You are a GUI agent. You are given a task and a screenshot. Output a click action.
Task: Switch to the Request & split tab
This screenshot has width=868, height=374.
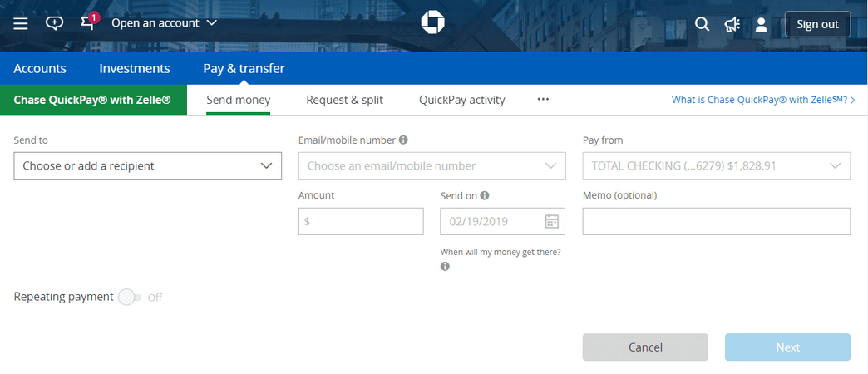(x=344, y=100)
